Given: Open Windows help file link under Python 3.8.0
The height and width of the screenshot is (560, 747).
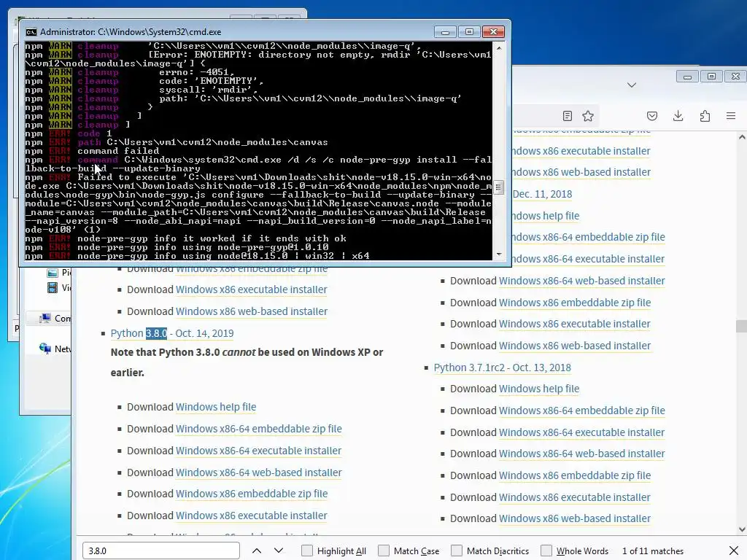Looking at the screenshot, I should coord(216,407).
